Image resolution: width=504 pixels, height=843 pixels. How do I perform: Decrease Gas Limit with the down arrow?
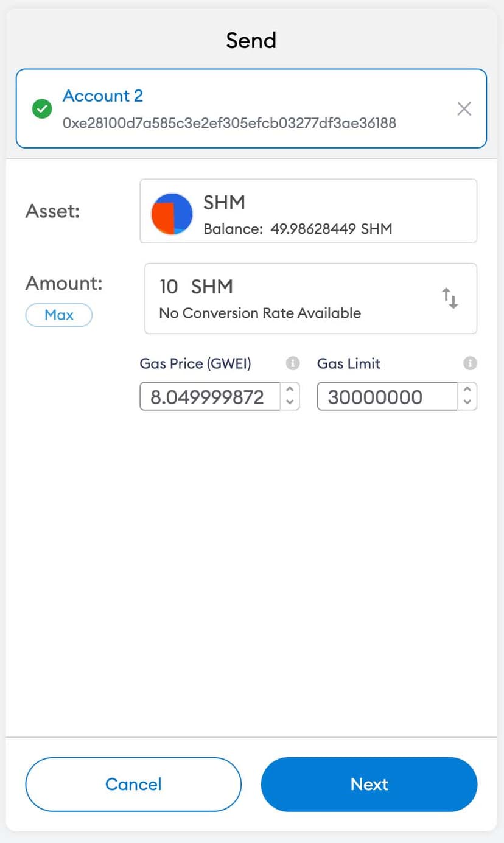click(467, 402)
